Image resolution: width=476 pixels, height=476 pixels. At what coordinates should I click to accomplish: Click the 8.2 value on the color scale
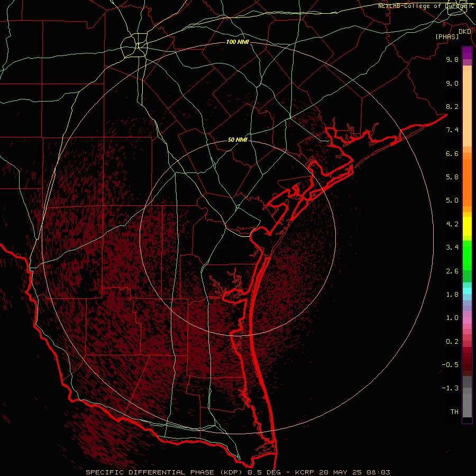coord(452,106)
